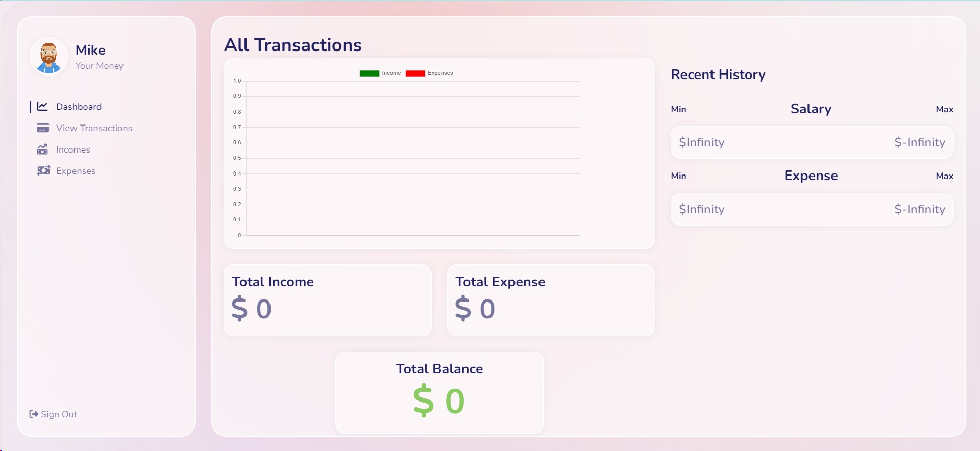Screen dimensions: 980x451
Task: Click the Sign Out link
Action: 59,414
